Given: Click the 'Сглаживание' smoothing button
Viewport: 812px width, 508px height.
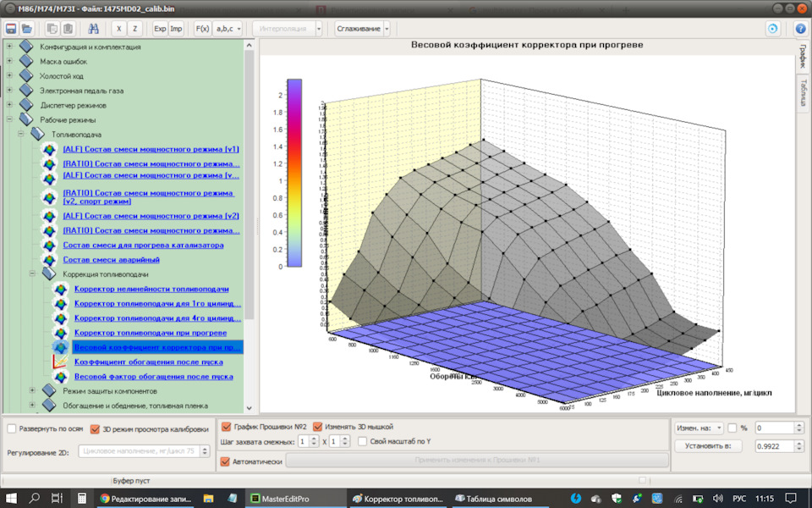Looking at the screenshot, I should click(x=359, y=29).
